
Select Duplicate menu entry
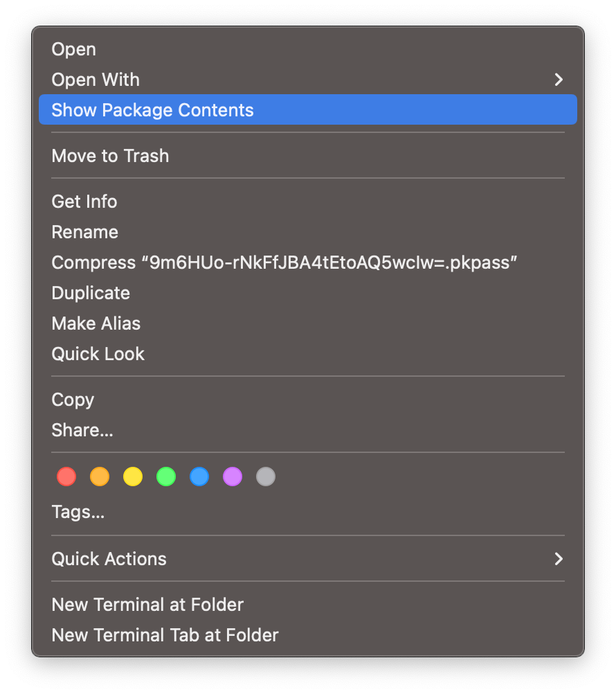[x=91, y=293]
